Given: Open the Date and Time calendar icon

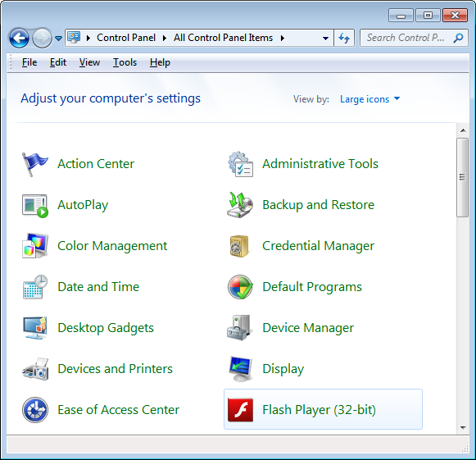Looking at the screenshot, I should coord(35,287).
